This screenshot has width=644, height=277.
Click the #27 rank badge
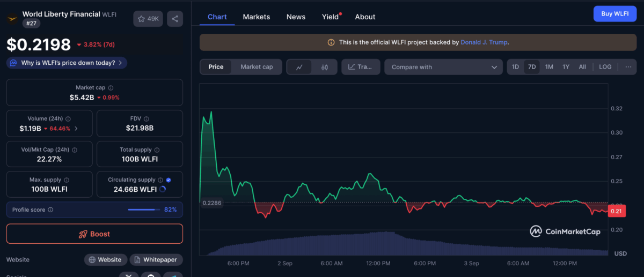[31, 24]
